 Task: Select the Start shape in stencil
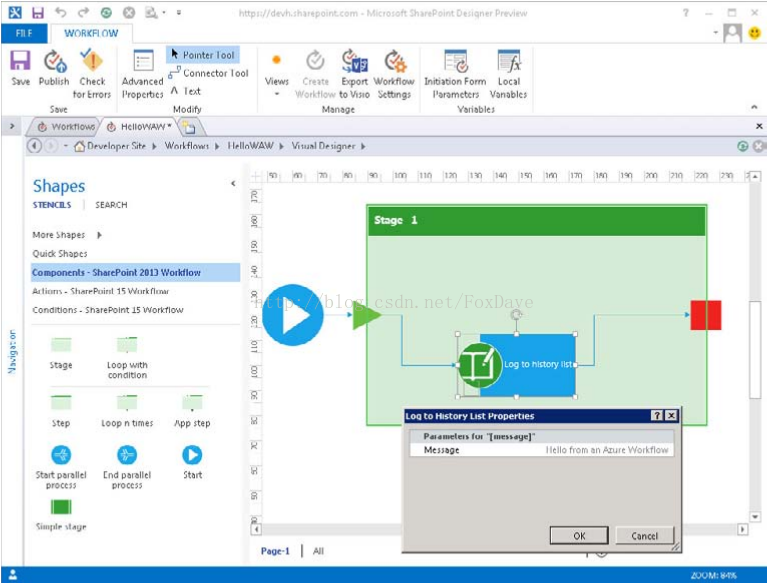(192, 462)
